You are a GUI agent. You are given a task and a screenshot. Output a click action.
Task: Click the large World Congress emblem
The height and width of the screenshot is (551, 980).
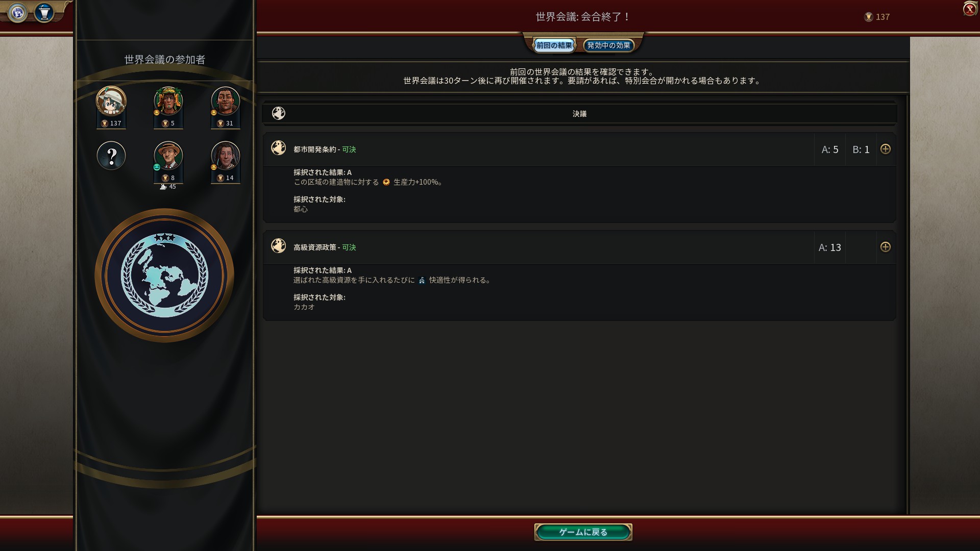click(x=164, y=275)
